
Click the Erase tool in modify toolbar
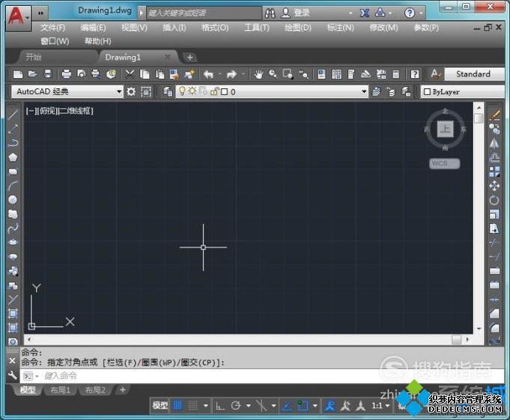[494, 115]
